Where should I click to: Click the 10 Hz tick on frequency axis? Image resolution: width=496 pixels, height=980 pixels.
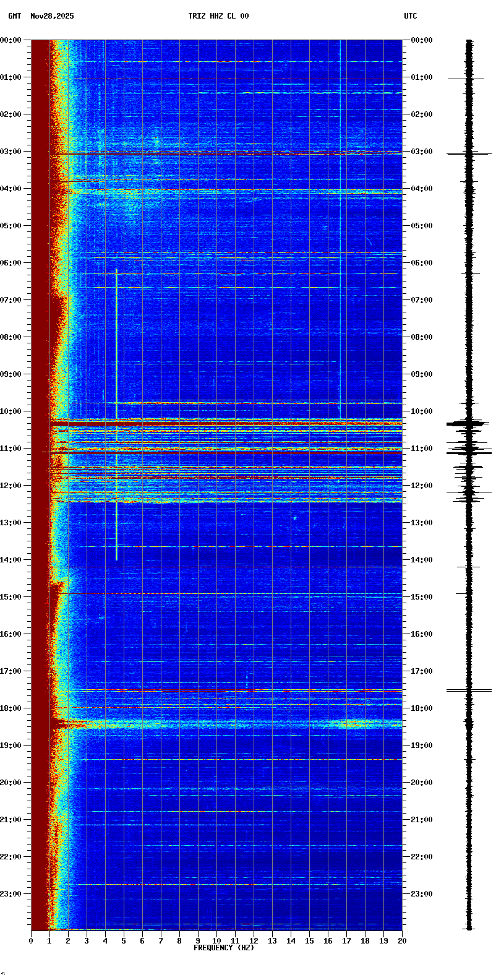tap(216, 941)
